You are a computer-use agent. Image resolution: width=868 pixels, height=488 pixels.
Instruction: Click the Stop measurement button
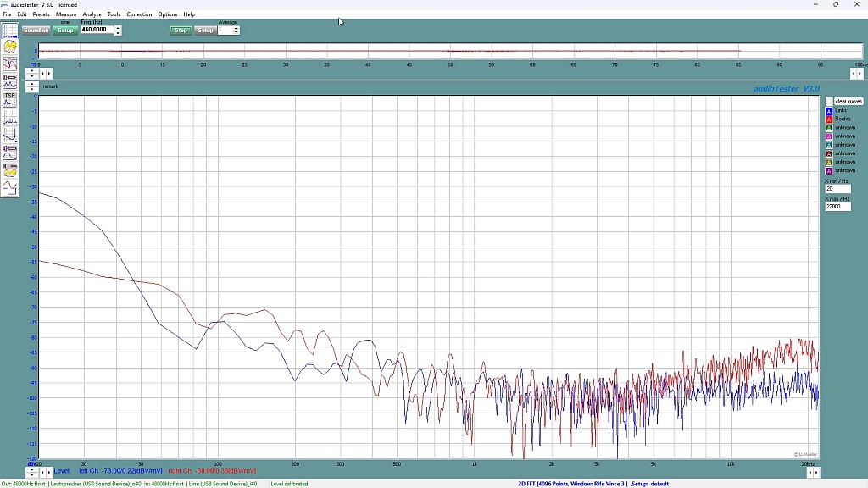(x=181, y=30)
